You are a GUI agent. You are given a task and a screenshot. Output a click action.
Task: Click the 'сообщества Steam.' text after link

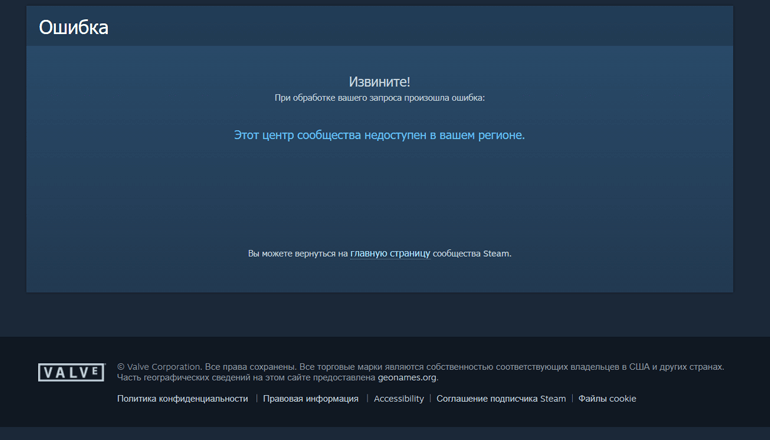pyautogui.click(x=472, y=254)
